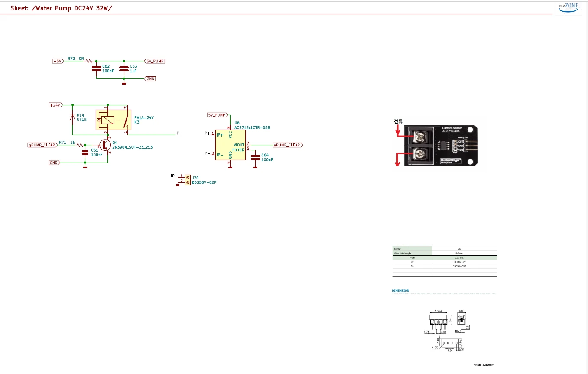
Task: Click the ED350V-02P text beside J20
Action: coord(204,182)
